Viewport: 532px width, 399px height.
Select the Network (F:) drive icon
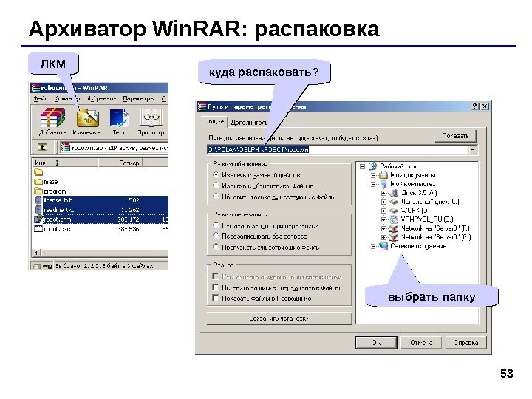click(x=394, y=228)
